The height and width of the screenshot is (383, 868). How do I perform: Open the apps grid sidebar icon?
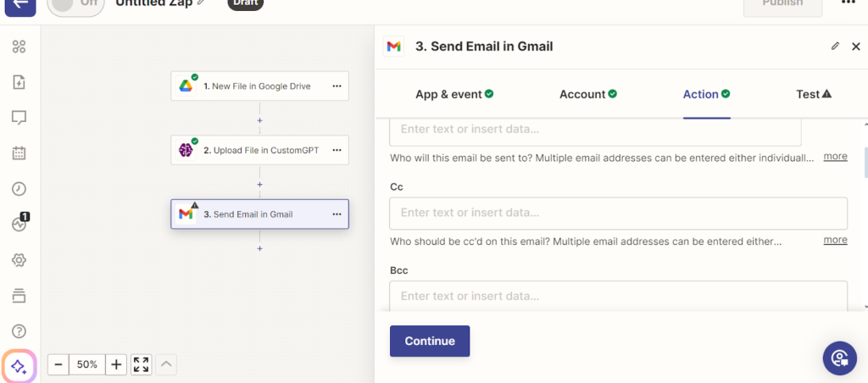coord(19,47)
